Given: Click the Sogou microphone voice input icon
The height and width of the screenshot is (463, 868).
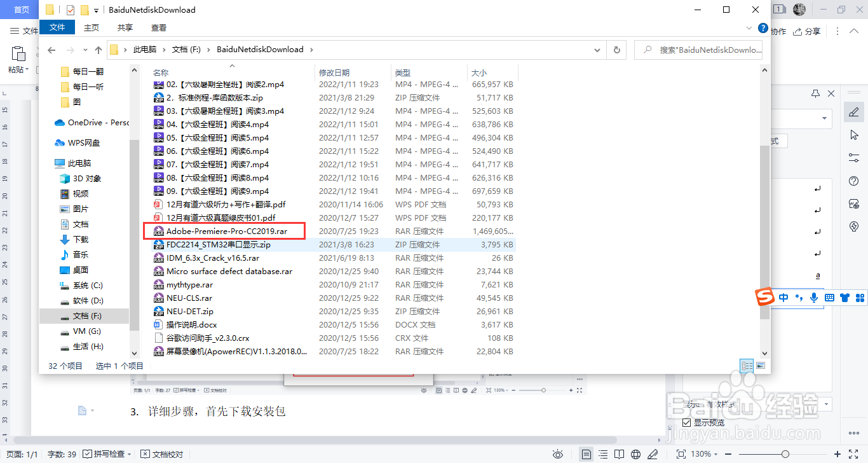Looking at the screenshot, I should click(814, 297).
